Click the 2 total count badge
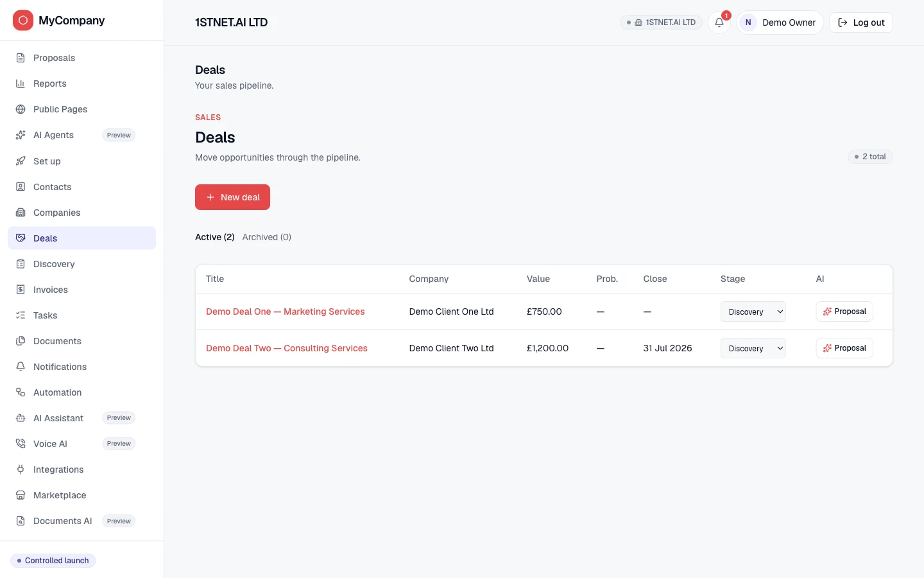This screenshot has height=578, width=924. click(x=870, y=157)
